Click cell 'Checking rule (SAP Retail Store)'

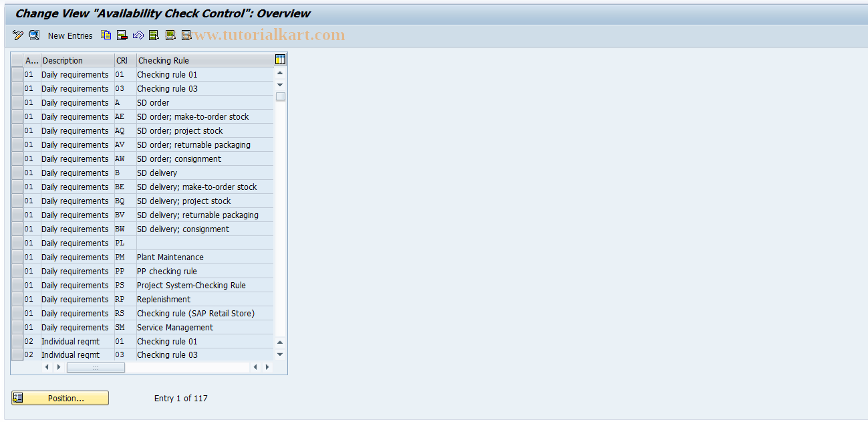pos(205,313)
